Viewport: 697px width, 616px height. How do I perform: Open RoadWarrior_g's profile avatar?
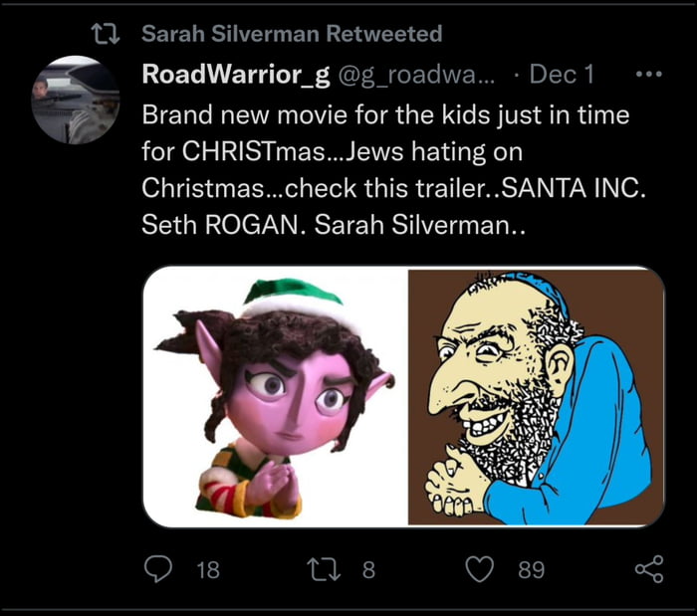pyautogui.click(x=78, y=101)
